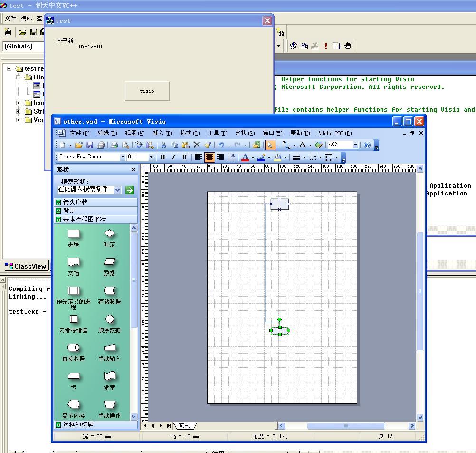Screen dimensions: 476x453
Task: Toggle Underline formatting in Visio
Action: point(184,157)
